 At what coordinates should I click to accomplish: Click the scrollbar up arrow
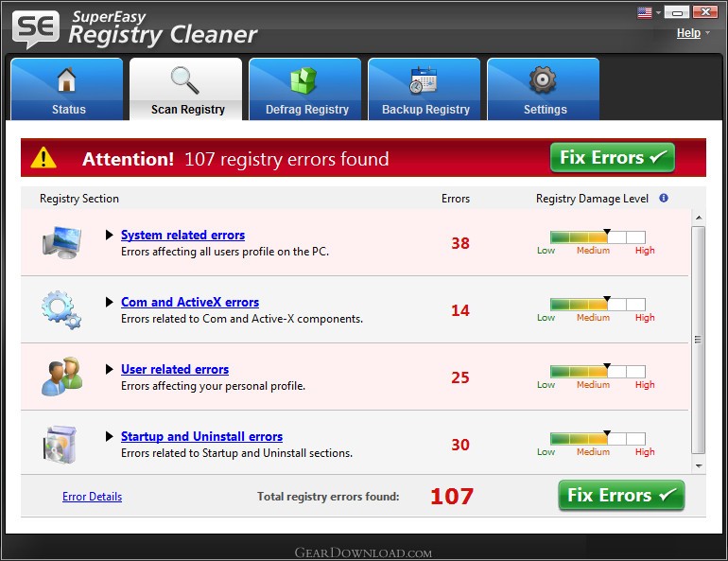coord(699,218)
